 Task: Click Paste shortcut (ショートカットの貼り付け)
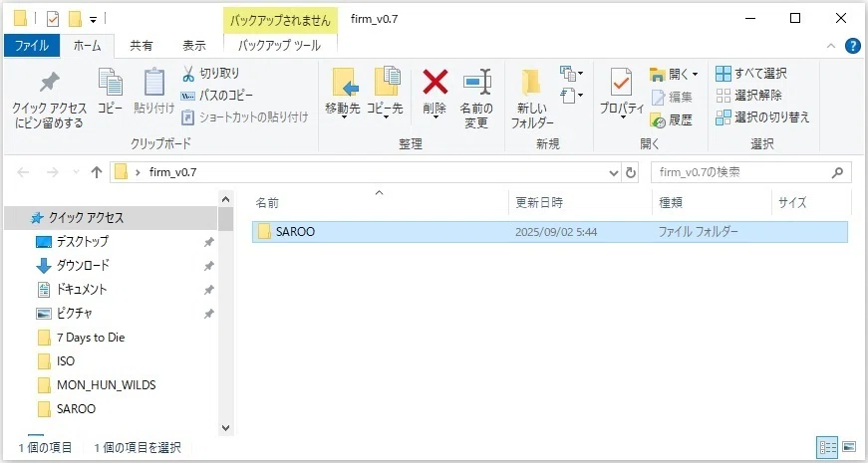coord(245,116)
